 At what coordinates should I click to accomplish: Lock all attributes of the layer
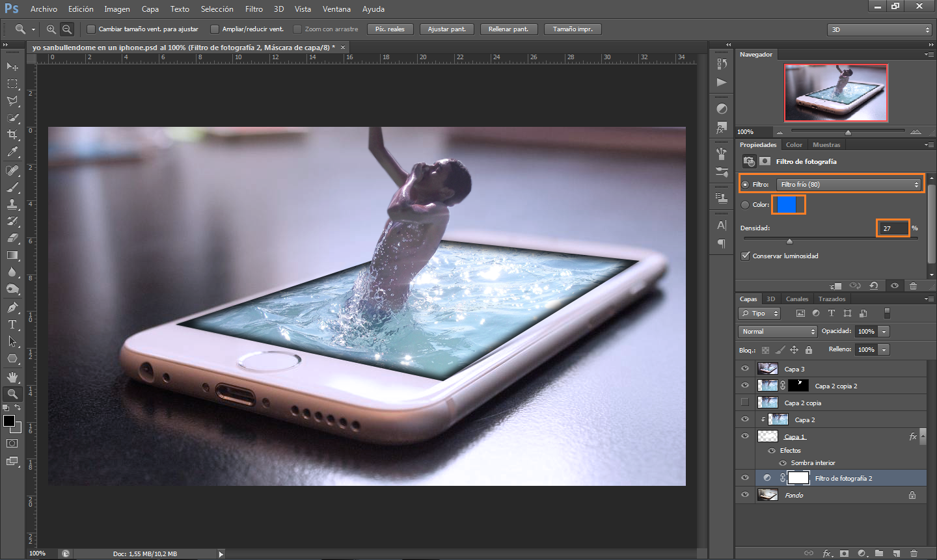click(809, 350)
